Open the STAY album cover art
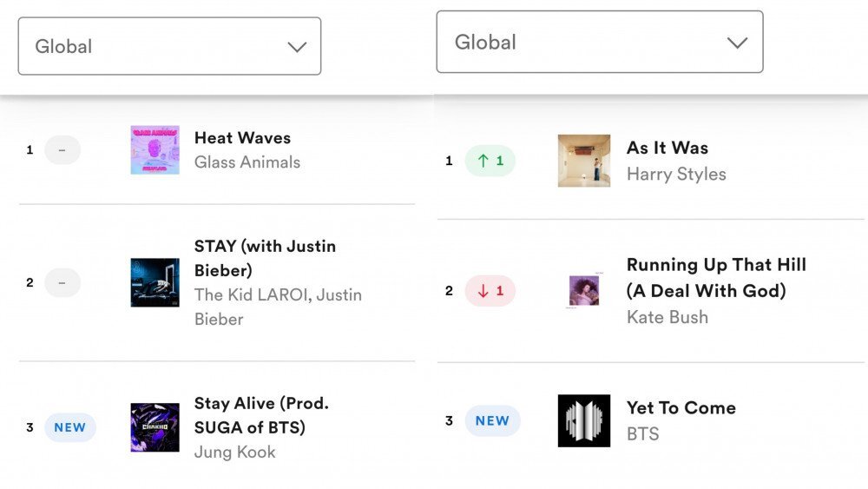The width and height of the screenshot is (868, 489). point(155,282)
